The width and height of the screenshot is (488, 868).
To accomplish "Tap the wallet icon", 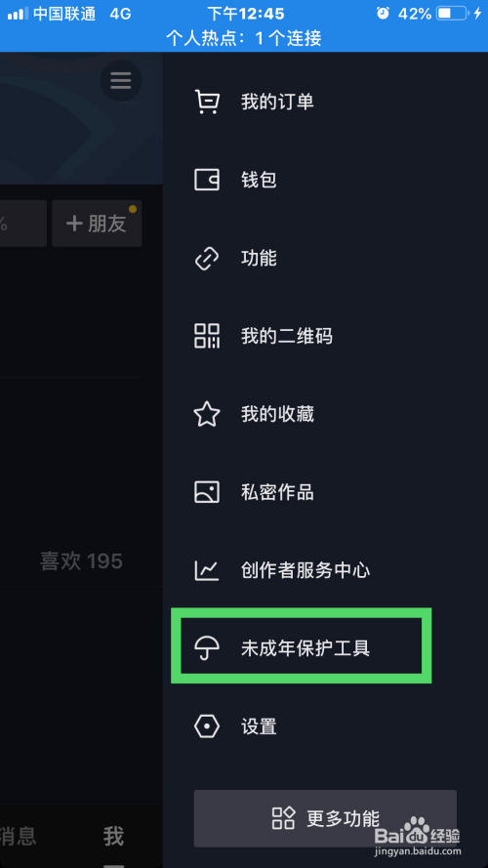I will pyautogui.click(x=207, y=180).
